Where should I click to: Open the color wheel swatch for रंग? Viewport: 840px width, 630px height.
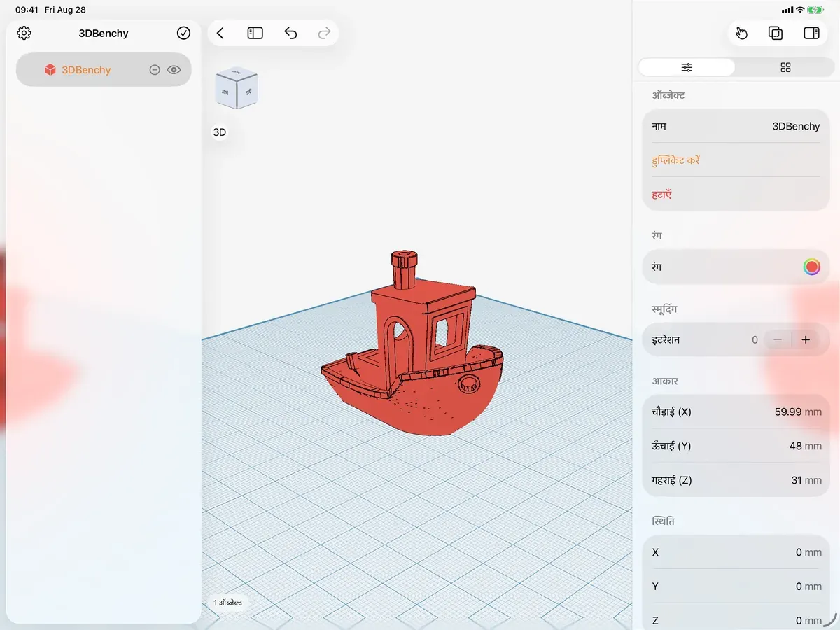pyautogui.click(x=811, y=267)
